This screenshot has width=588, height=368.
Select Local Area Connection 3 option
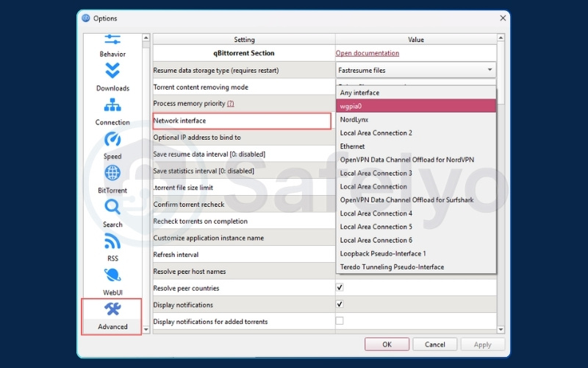[x=416, y=173]
